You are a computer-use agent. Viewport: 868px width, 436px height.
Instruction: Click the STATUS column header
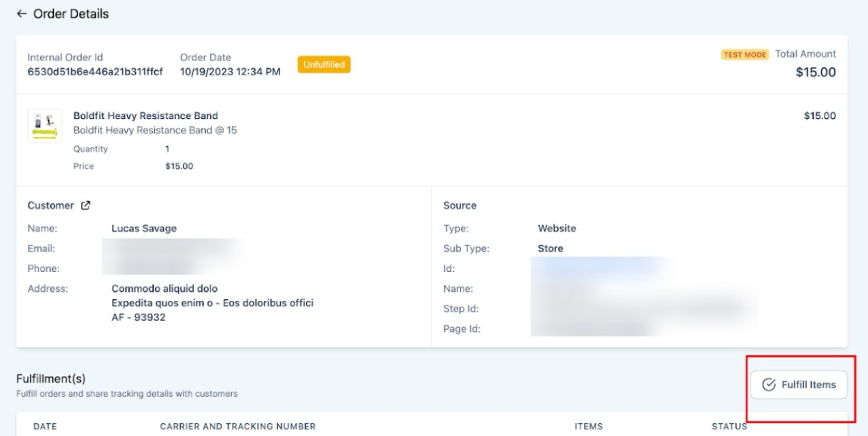729,426
